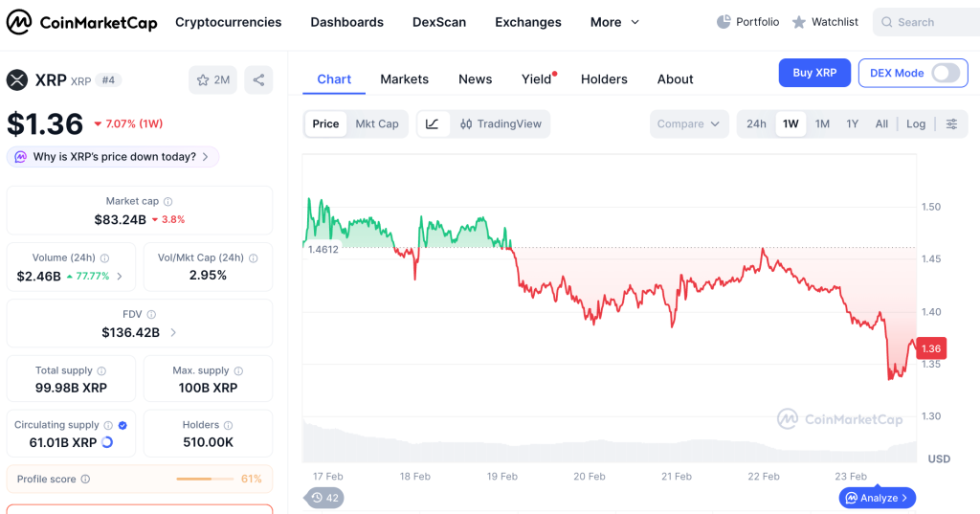
Task: Click the share icon beside XRP title
Action: [258, 80]
